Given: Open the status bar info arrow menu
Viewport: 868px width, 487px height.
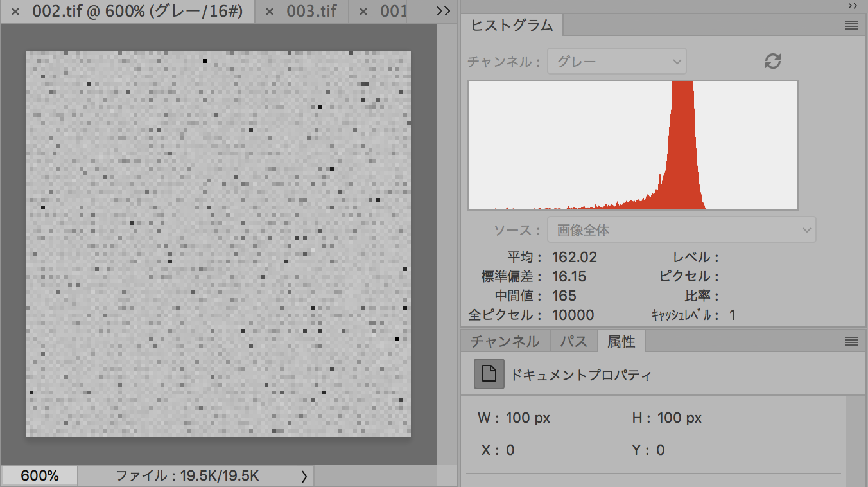Looking at the screenshot, I should tap(304, 476).
